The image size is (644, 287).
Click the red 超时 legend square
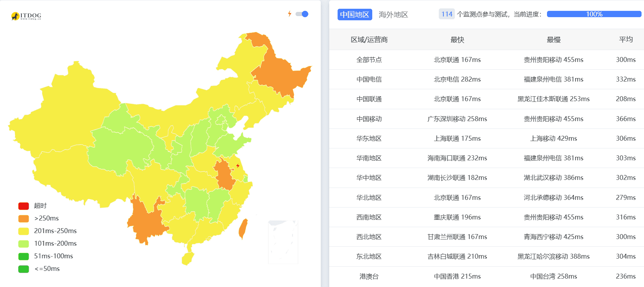[x=23, y=206]
